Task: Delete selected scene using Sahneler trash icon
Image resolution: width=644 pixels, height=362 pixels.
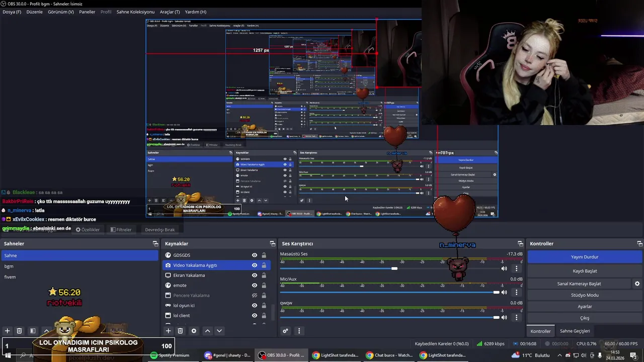Action: click(19, 331)
